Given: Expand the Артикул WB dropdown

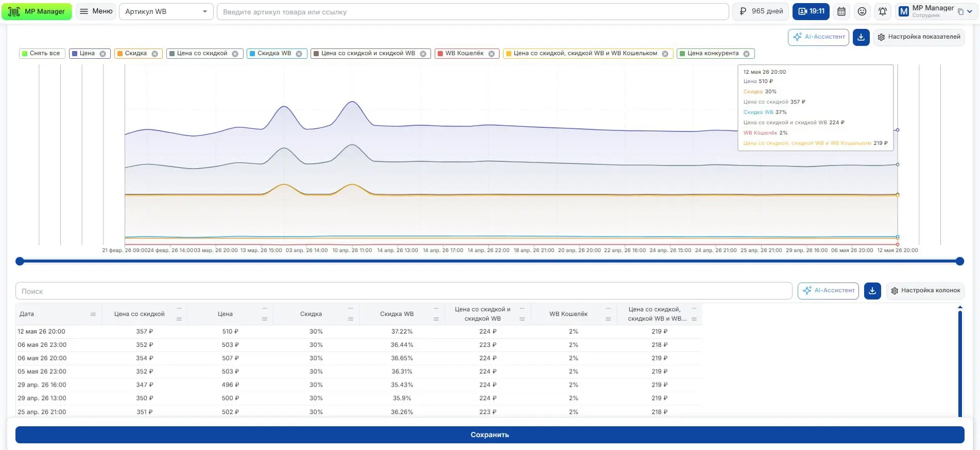Looking at the screenshot, I should (166, 11).
